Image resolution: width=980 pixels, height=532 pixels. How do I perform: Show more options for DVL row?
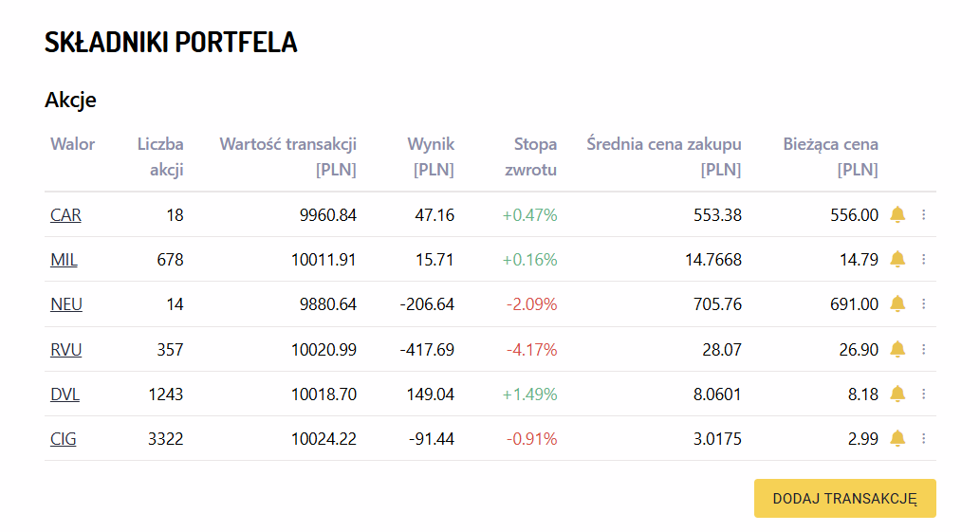click(924, 394)
